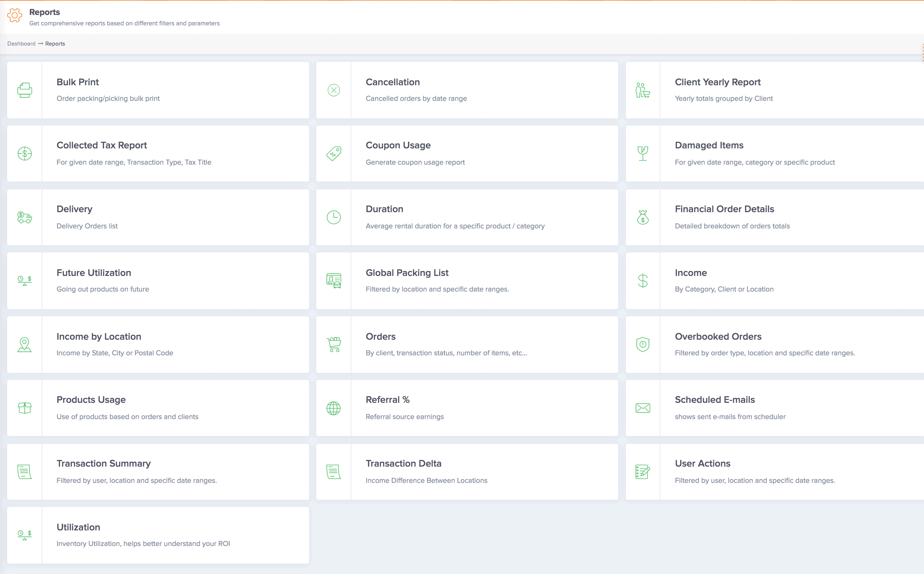Viewport: 924px width, 574px height.
Task: Click the Transaction Summary document icon
Action: [25, 472]
